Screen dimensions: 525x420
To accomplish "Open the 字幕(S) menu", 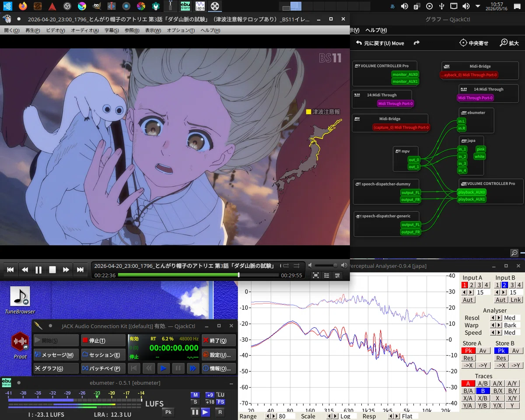I will click(x=112, y=30).
